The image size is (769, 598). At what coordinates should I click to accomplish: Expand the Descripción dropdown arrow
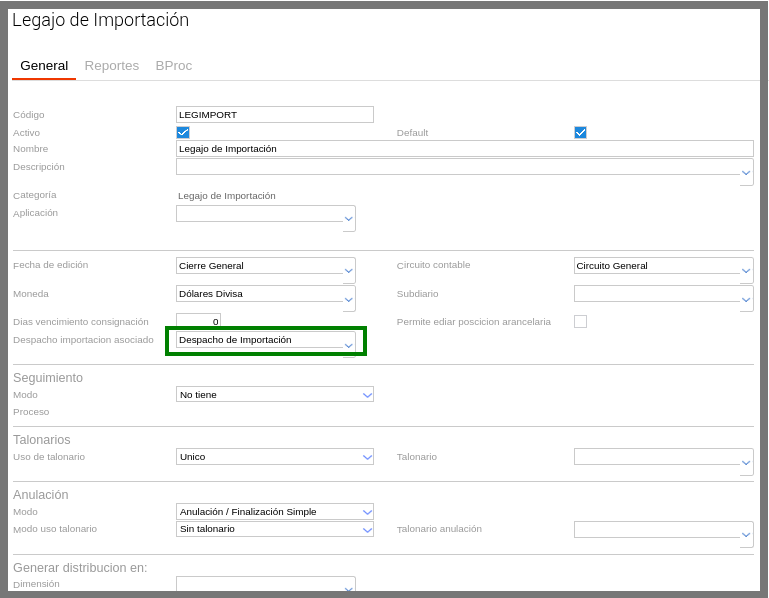[x=746, y=173]
